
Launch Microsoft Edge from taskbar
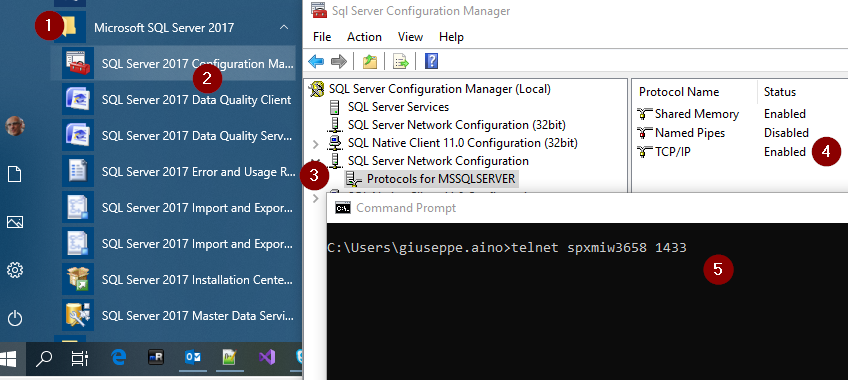pyautogui.click(x=118, y=357)
